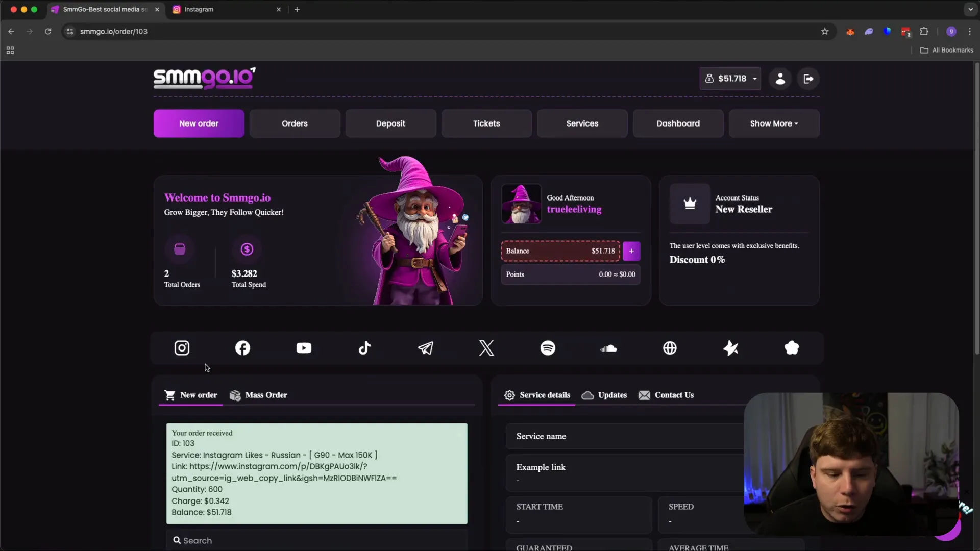Expand the $51.718 balance dropdown
The image size is (980, 551).
point(730,79)
